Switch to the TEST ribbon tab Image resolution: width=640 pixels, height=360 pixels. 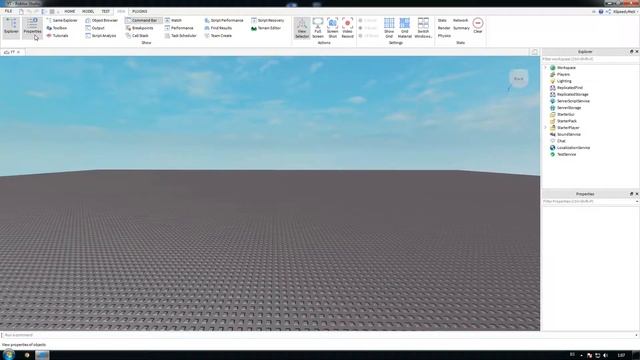pyautogui.click(x=106, y=11)
